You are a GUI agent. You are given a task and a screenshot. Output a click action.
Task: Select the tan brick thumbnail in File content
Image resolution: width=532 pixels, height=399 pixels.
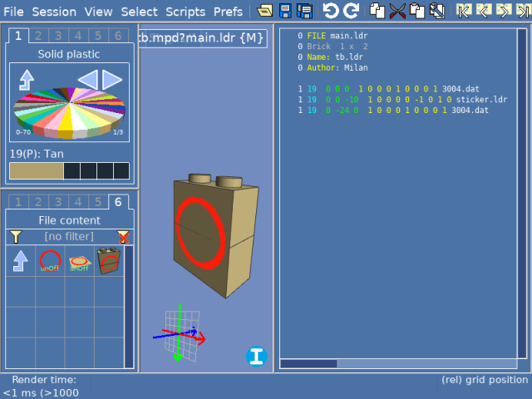(108, 262)
